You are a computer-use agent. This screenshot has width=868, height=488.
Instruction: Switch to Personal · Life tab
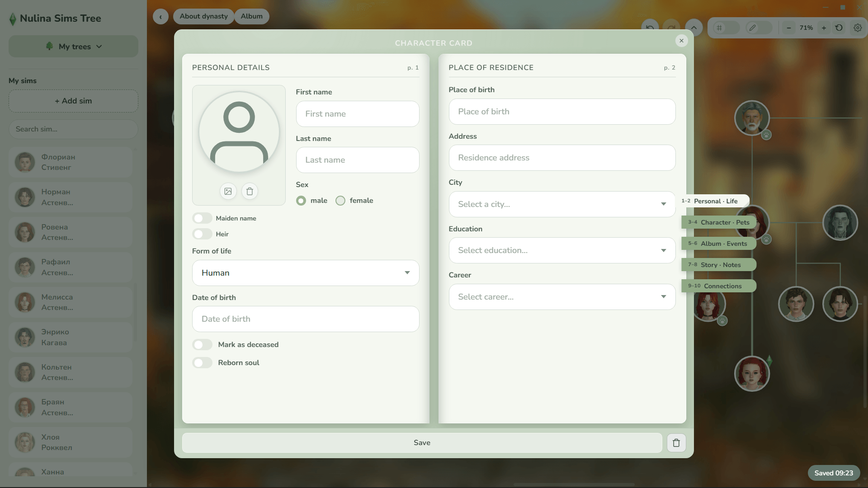712,201
